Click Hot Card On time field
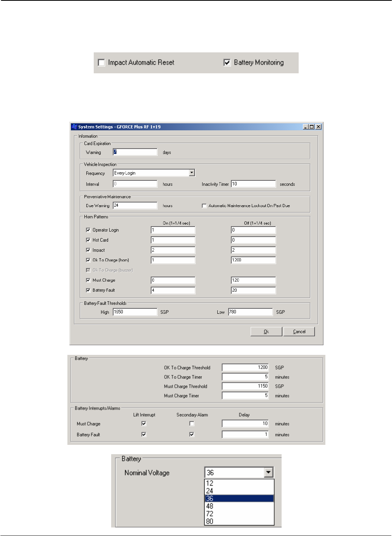392x536 pixels. (x=173, y=240)
